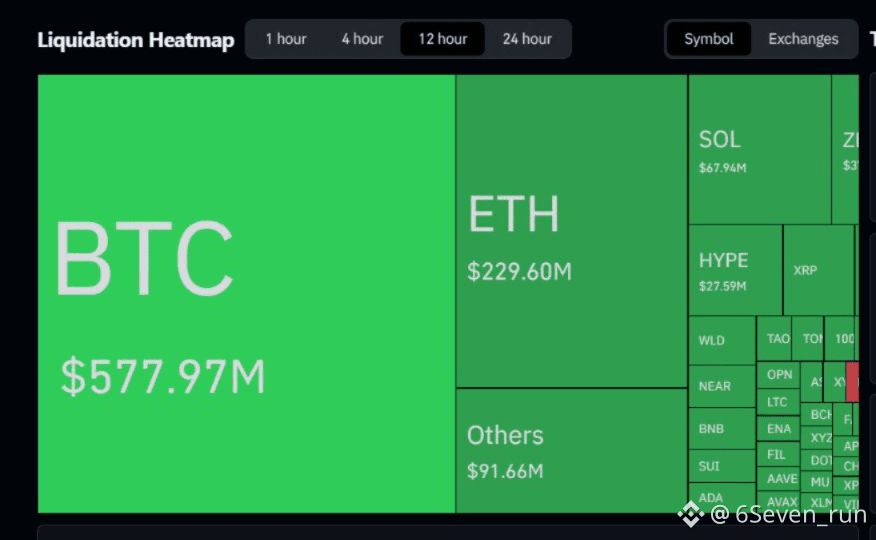The image size is (876, 540).
Task: Open the SOL $67.94M tile
Action: pos(760,149)
